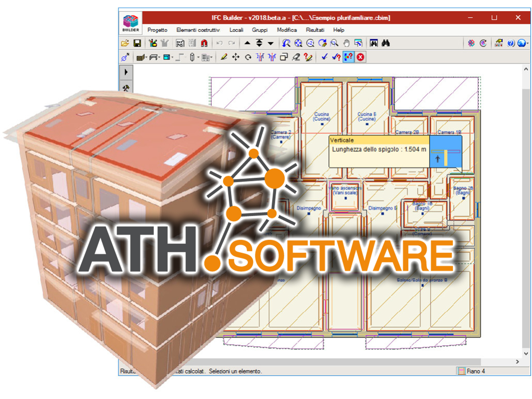This screenshot has height=399, width=532.
Task: Select the copy overlapping squares tool
Action: pyautogui.click(x=284, y=57)
